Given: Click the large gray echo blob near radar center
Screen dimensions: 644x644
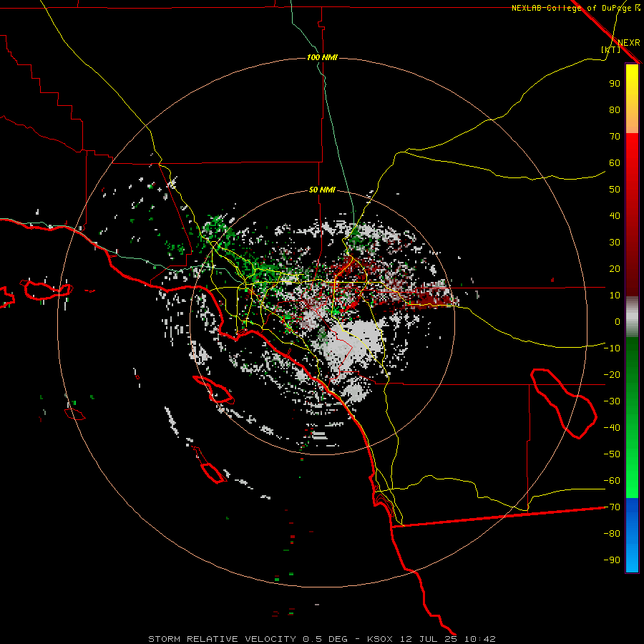Looking at the screenshot, I should click(x=353, y=345).
